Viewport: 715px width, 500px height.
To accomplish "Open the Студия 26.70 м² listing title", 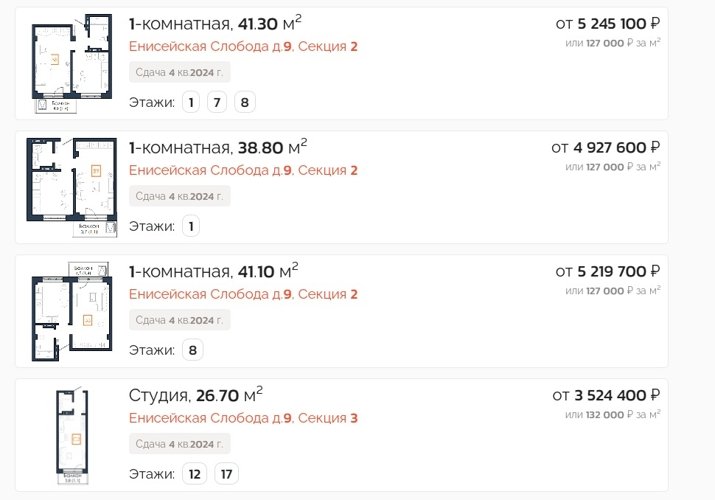I will click(x=195, y=395).
